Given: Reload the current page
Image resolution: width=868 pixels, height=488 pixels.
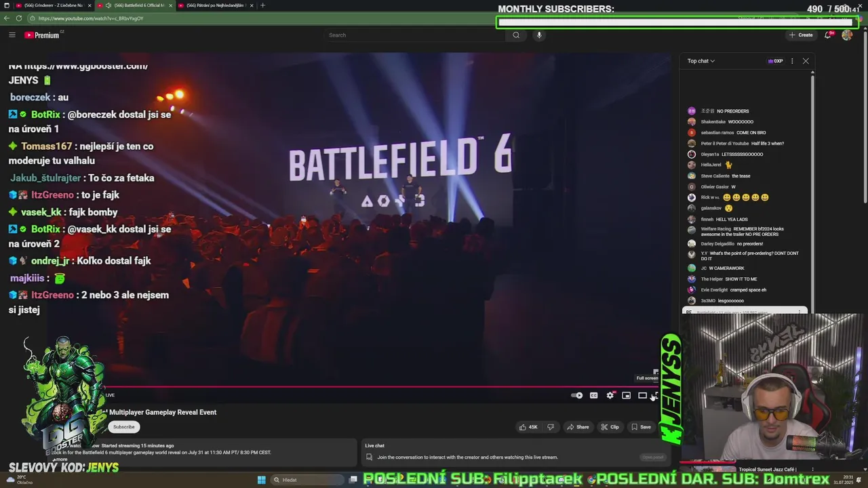Looking at the screenshot, I should point(19,18).
